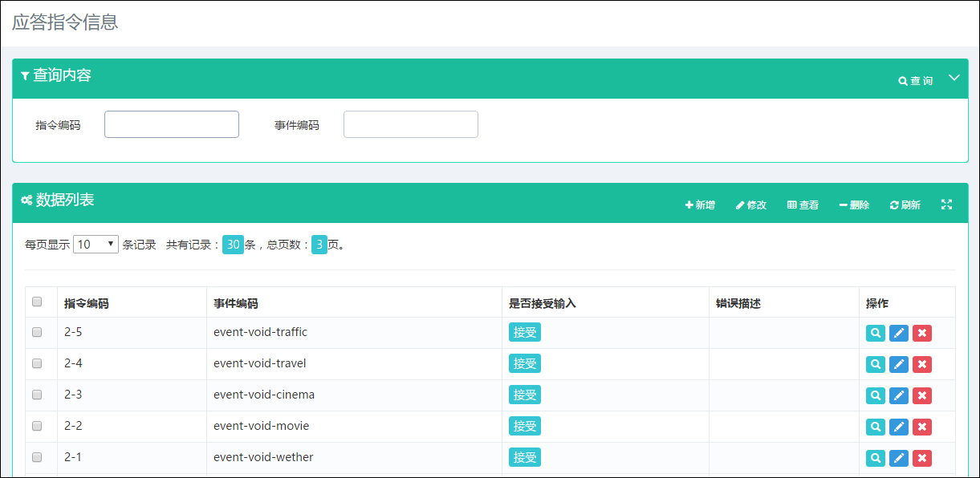Screen dimensions: 980x478
Task: Check the box for row 2-3
Action: click(37, 395)
